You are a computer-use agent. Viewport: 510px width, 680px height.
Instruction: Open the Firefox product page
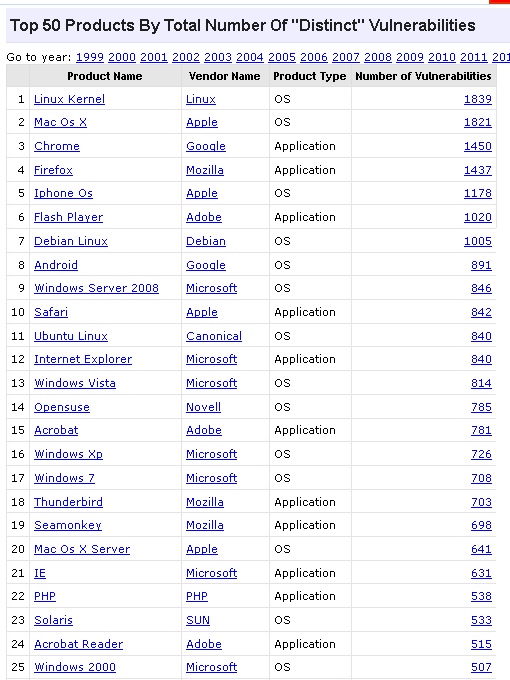[x=53, y=170]
